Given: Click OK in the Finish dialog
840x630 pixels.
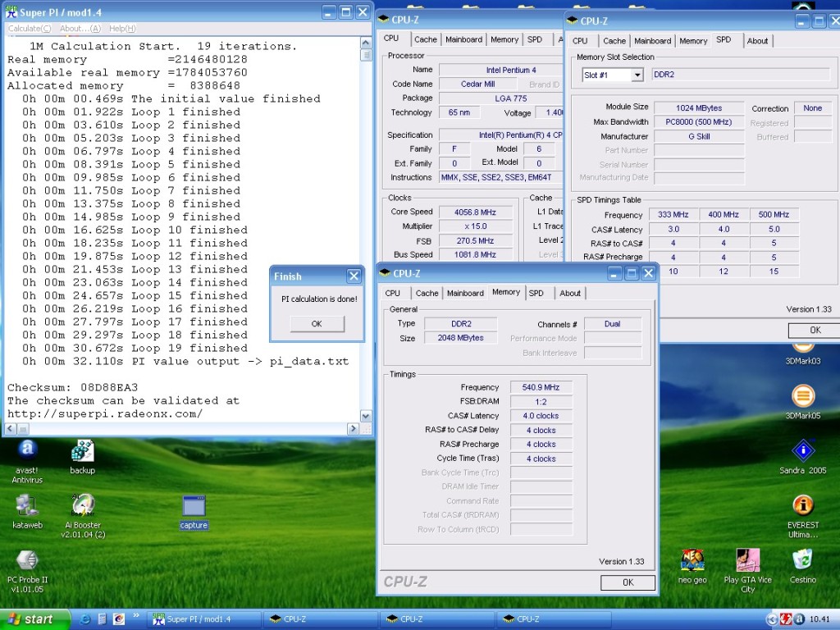Looking at the screenshot, I should coord(317,323).
